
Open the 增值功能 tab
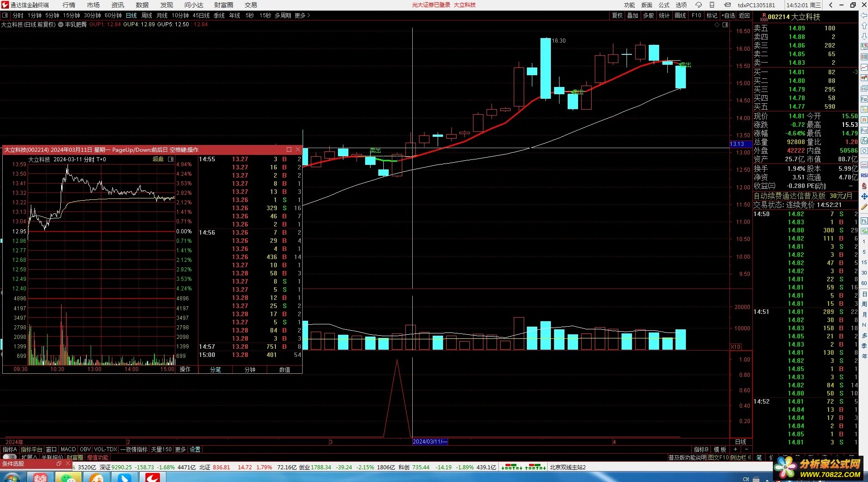(97, 458)
